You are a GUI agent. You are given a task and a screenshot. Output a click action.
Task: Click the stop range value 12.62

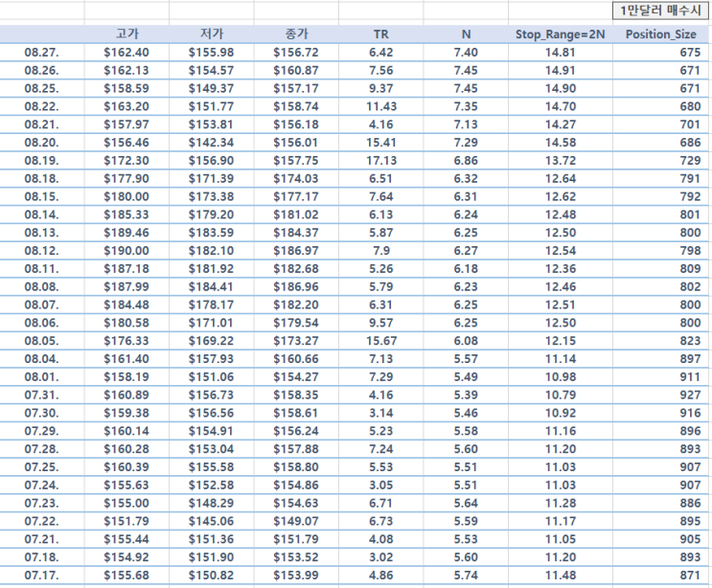561,197
